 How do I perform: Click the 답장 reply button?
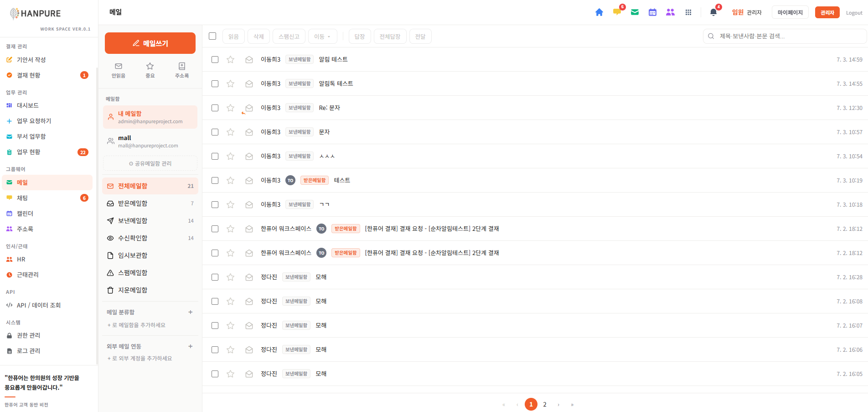(x=360, y=37)
